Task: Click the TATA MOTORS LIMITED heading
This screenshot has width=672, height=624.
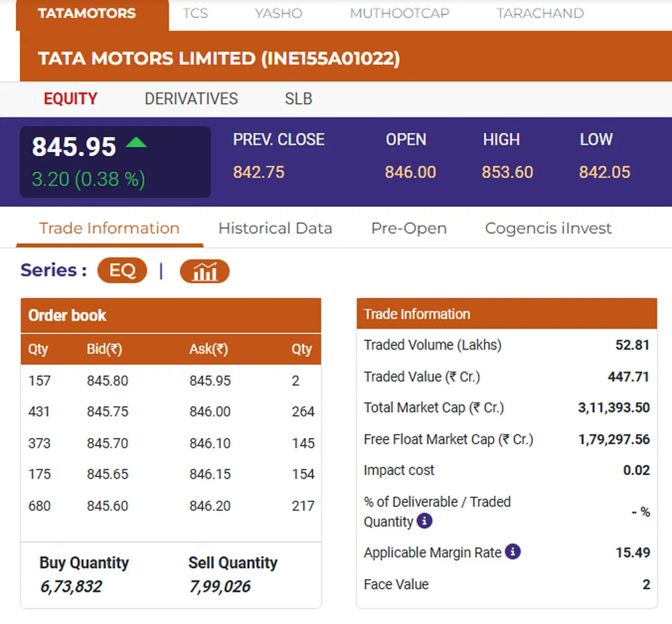Action: pyautogui.click(x=219, y=59)
